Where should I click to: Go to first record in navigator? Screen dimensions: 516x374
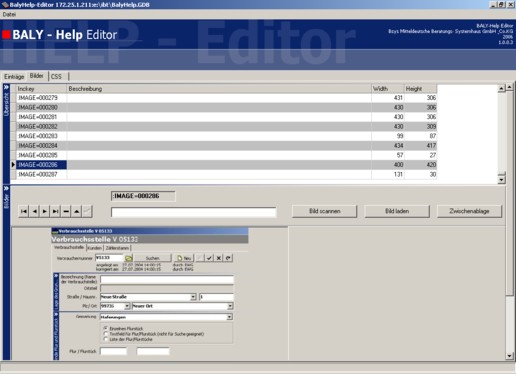pos(24,211)
